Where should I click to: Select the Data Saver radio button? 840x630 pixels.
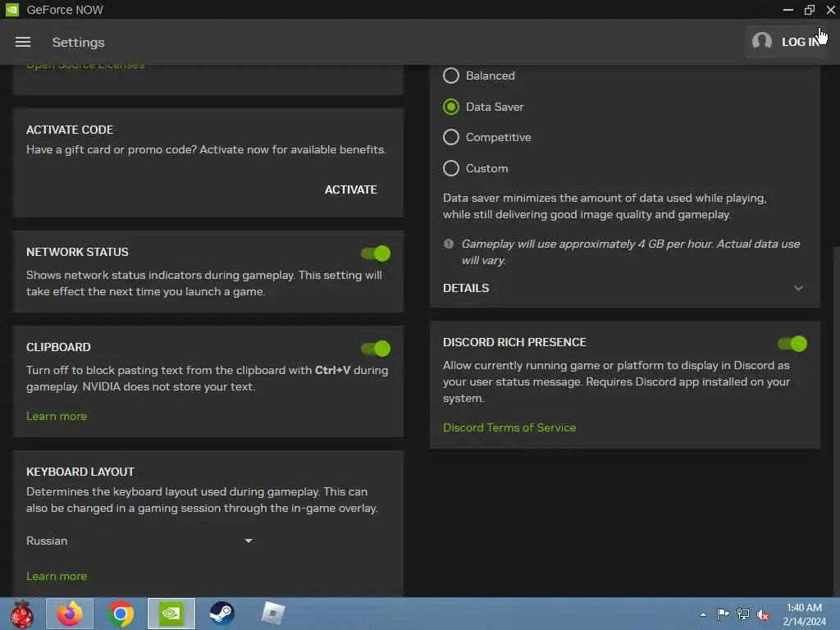pos(451,107)
